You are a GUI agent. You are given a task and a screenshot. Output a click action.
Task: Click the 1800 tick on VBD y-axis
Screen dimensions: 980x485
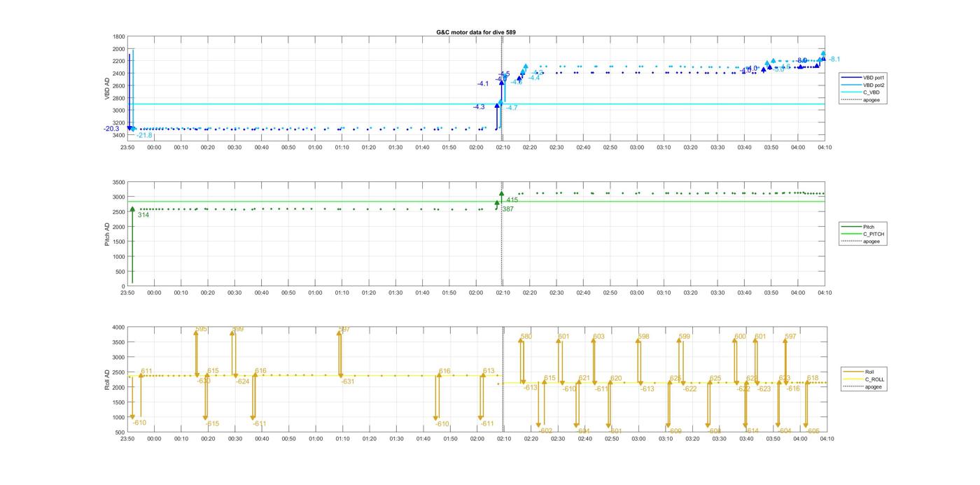(119, 37)
